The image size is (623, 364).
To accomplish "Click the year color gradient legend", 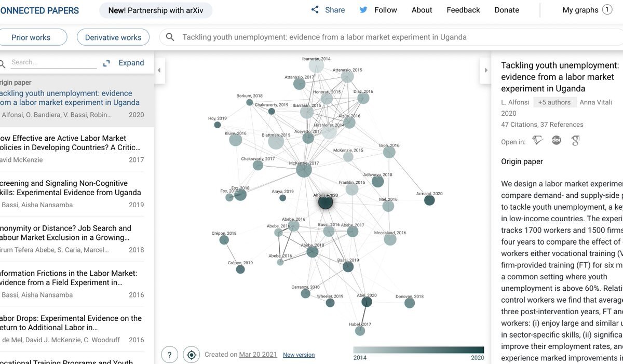I will click(419, 350).
